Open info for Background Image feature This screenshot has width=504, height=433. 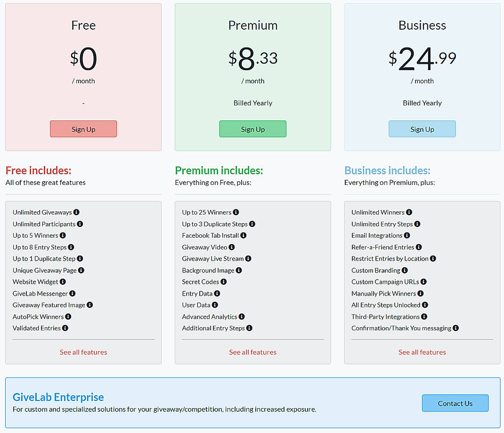[238, 270]
